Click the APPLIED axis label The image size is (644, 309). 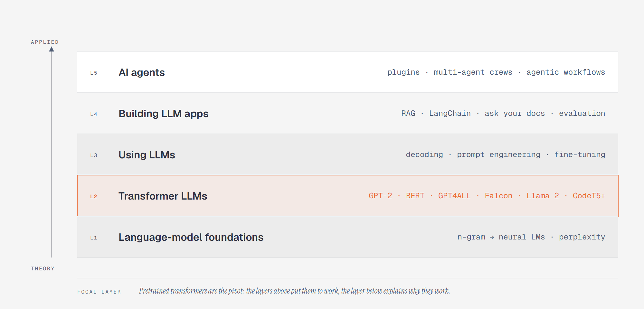[45, 42]
